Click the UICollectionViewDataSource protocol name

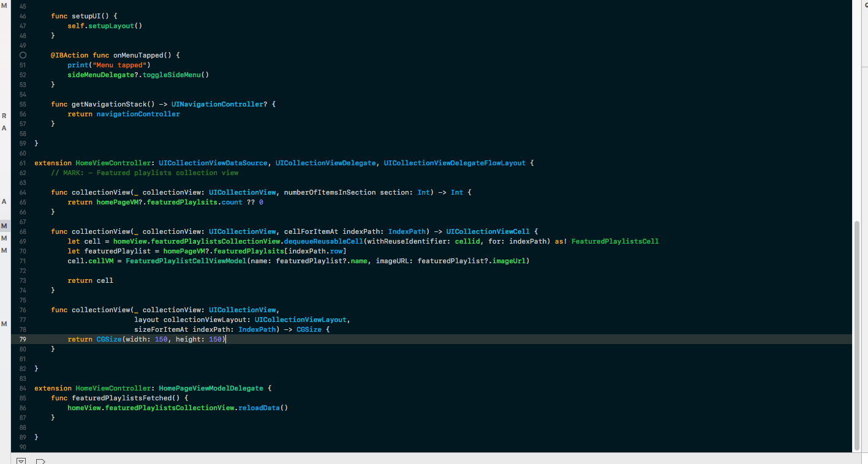(x=213, y=163)
